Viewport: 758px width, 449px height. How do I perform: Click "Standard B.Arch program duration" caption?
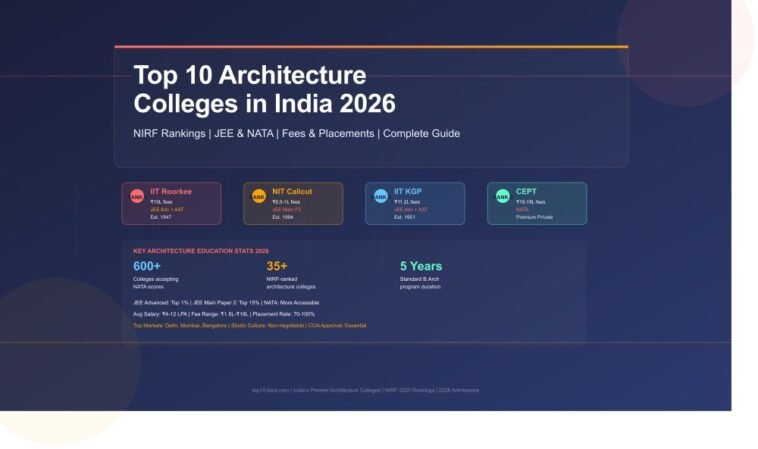420,283
